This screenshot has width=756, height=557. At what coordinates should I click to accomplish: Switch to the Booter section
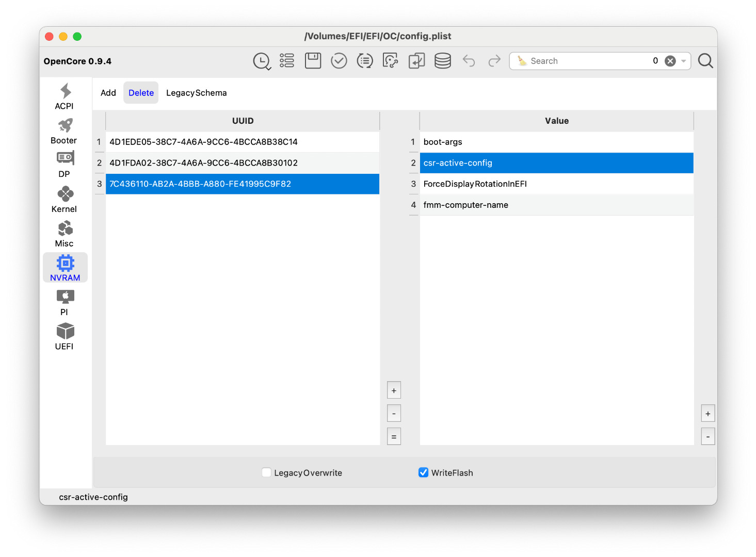tap(65, 131)
